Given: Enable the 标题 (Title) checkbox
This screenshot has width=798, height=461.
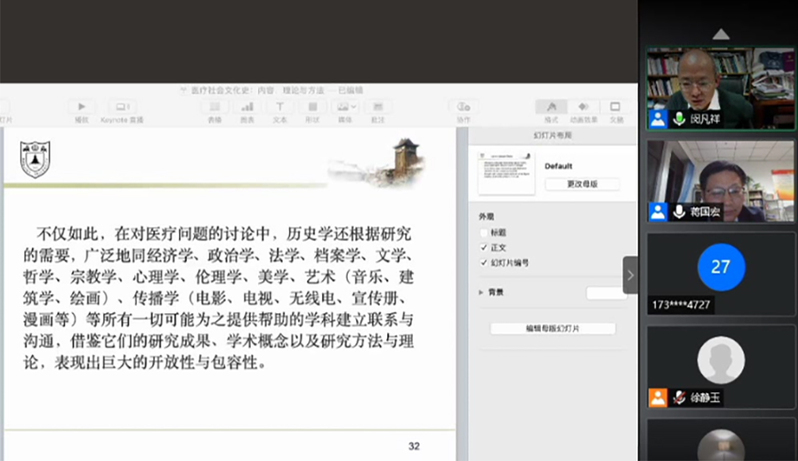Looking at the screenshot, I should [x=485, y=232].
